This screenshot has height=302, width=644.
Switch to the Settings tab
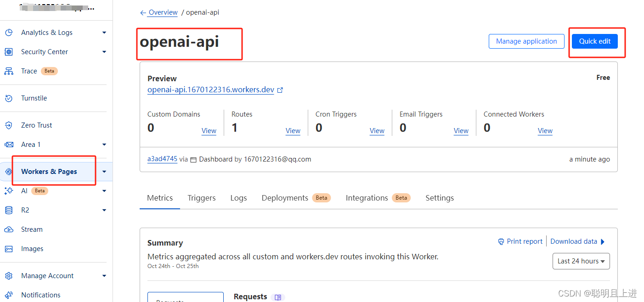pyautogui.click(x=440, y=198)
